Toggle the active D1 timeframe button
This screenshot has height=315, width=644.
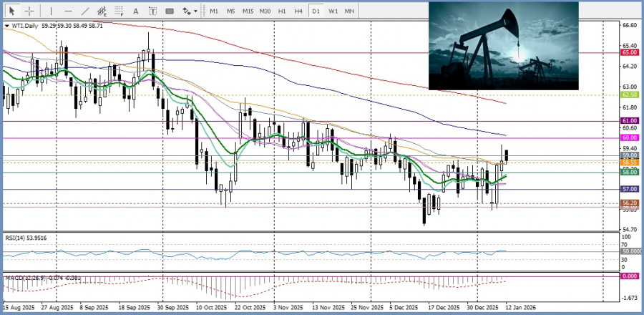(x=316, y=11)
